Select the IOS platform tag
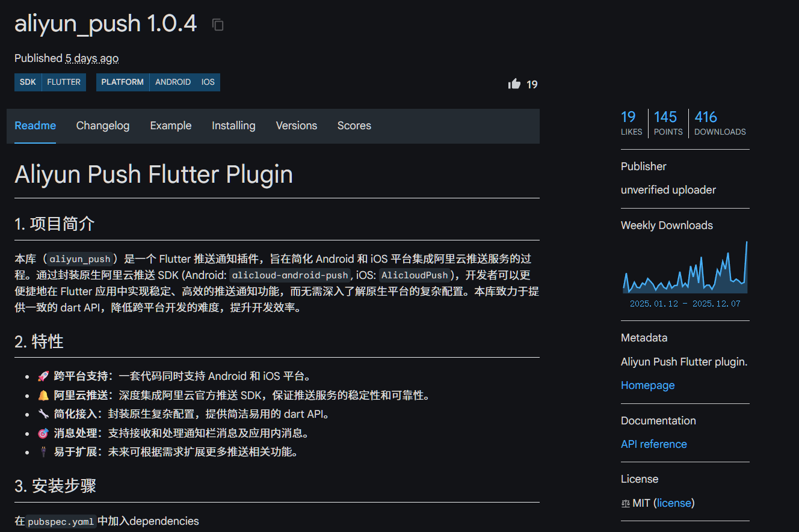This screenshot has height=532, width=799. tap(208, 82)
